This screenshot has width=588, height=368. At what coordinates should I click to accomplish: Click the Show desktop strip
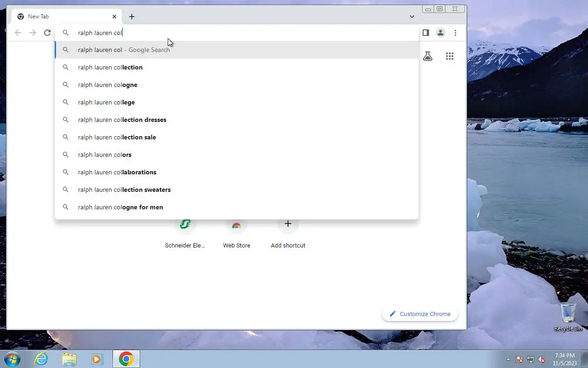[584, 359]
